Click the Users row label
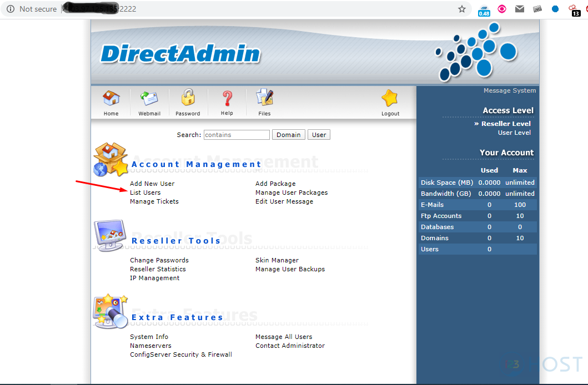588x385 pixels. click(x=429, y=250)
